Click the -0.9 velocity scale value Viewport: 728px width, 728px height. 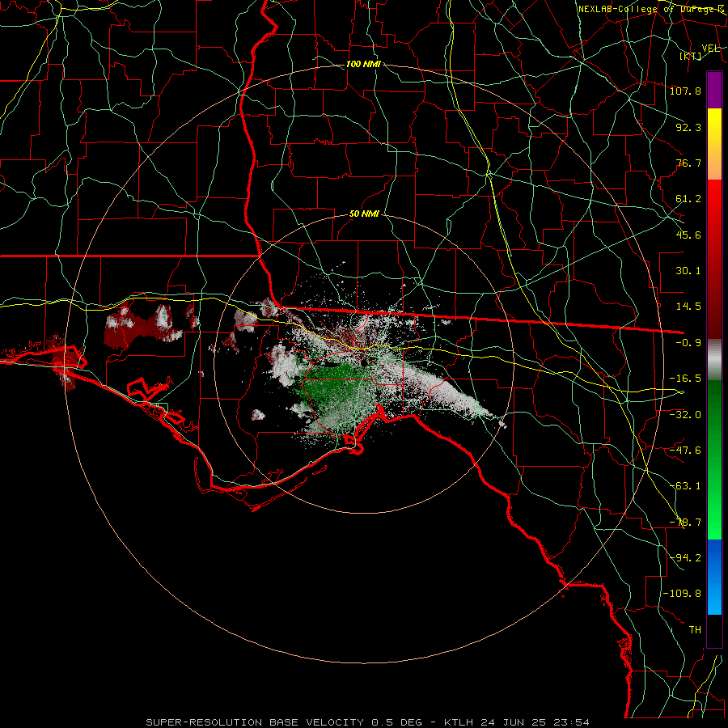point(688,343)
